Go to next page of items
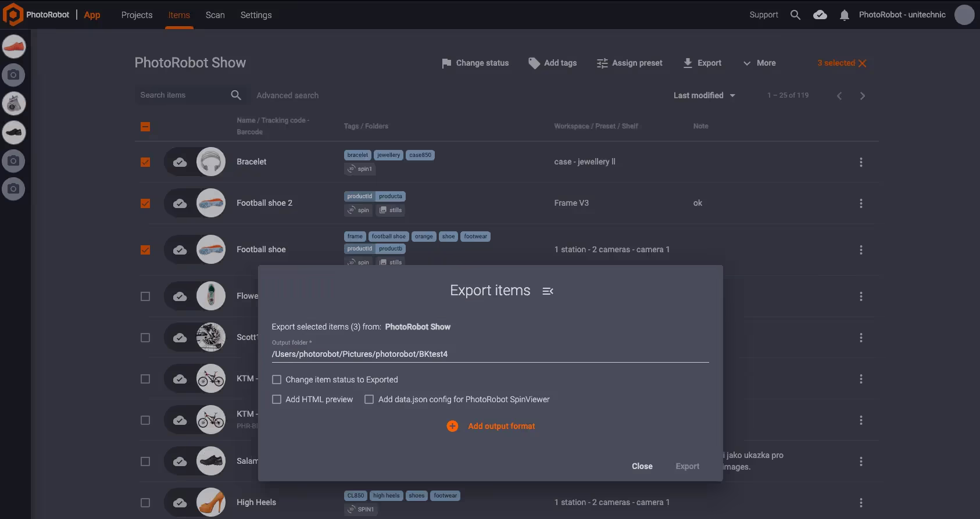 [863, 96]
